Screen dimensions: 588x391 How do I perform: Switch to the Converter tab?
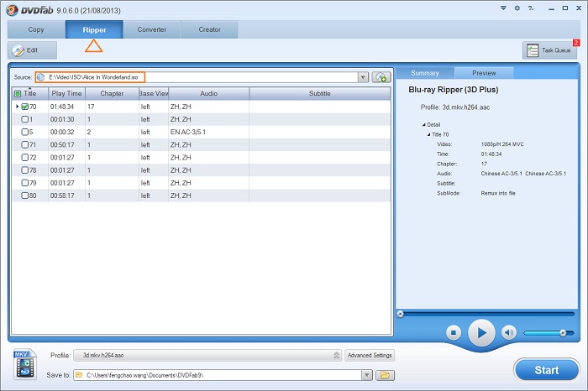(x=152, y=29)
